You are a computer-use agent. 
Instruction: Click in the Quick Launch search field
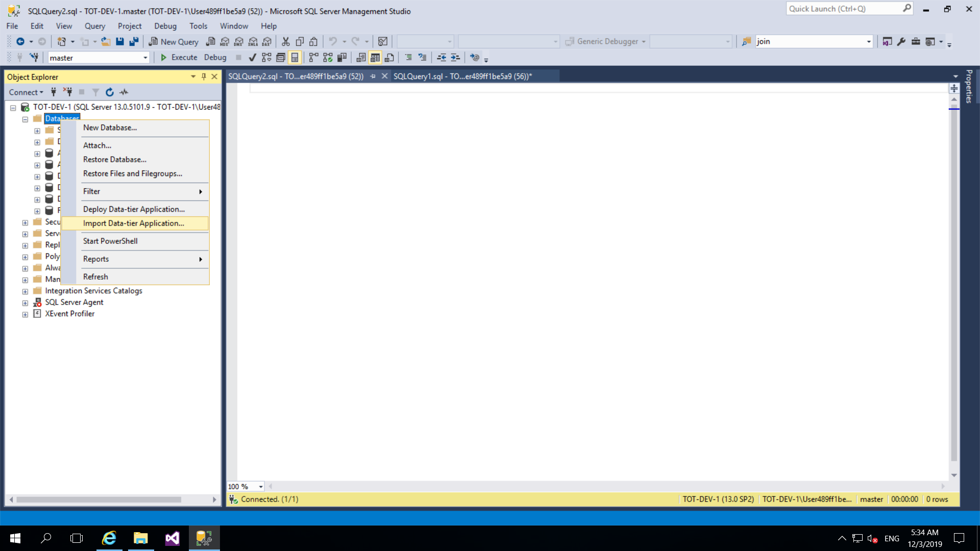(x=844, y=9)
